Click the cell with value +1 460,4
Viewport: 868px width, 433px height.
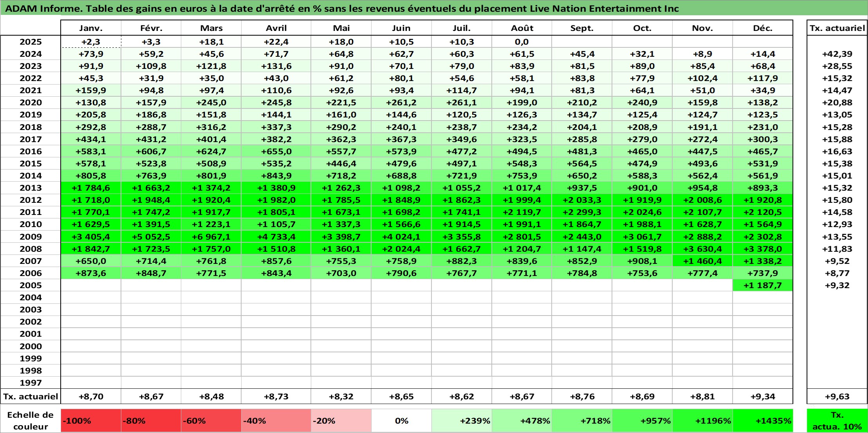pos(702,261)
